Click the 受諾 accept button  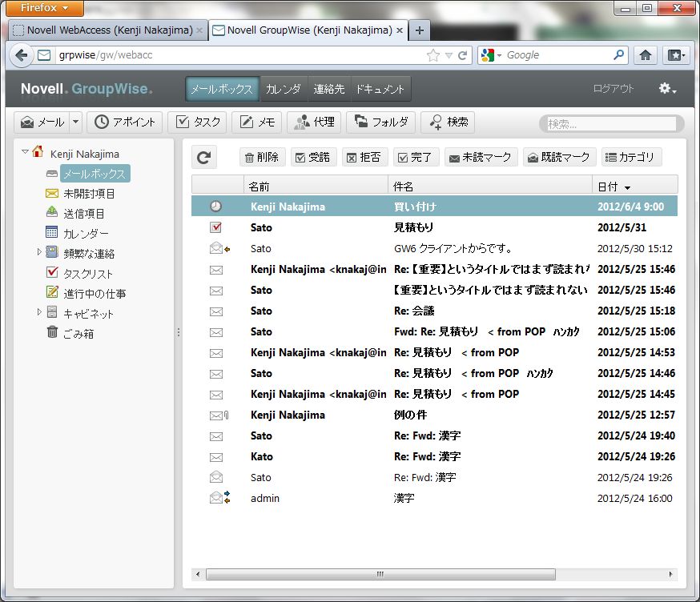(x=313, y=157)
